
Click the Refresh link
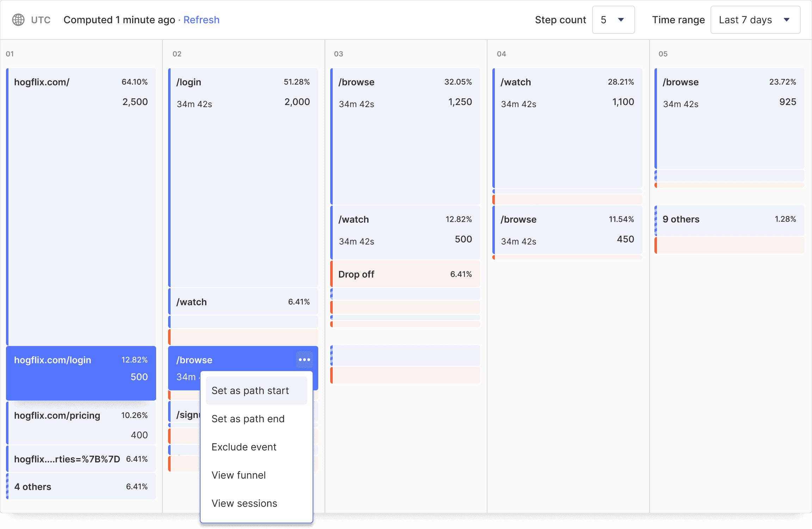tap(201, 20)
